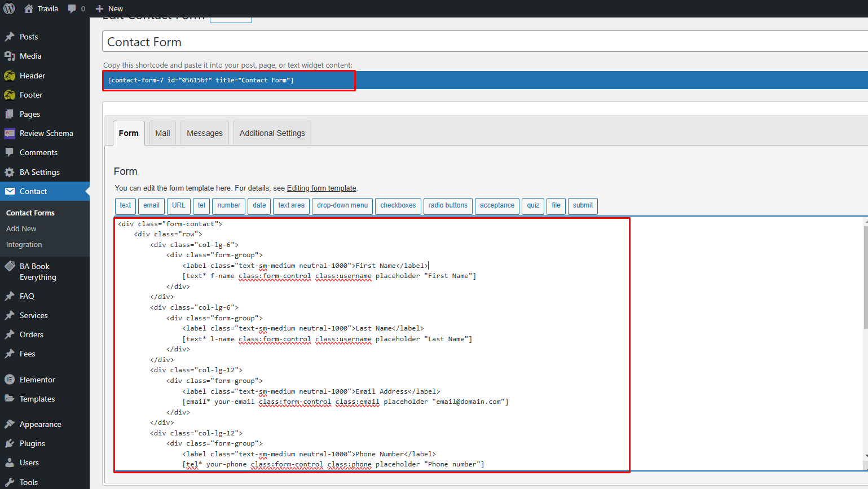Click the BA Settings gear icon

(10, 172)
